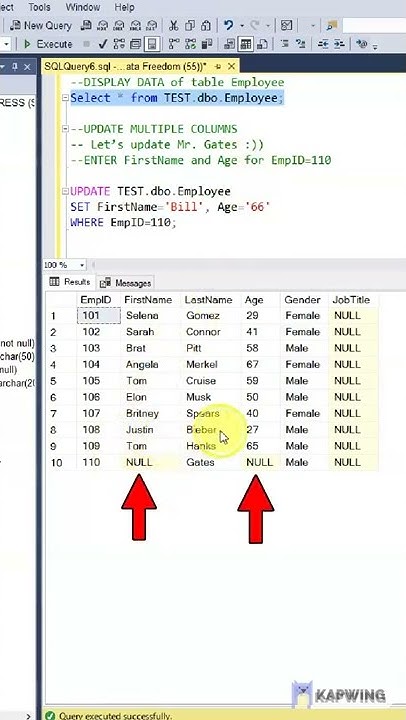Auto-hide Object Explorer with the pin icon
The height and width of the screenshot is (720, 406).
15,67
